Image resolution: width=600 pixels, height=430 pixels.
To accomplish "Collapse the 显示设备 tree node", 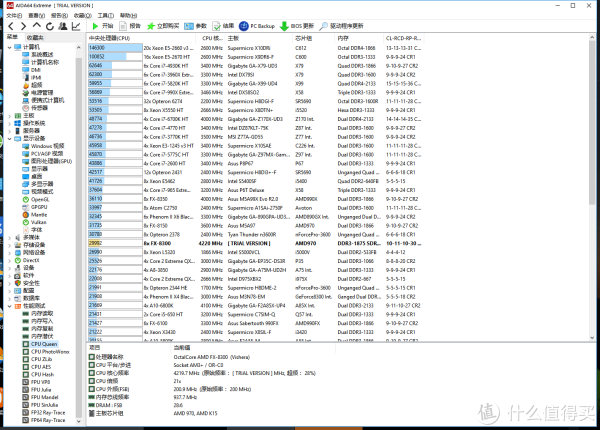I will click(x=10, y=138).
